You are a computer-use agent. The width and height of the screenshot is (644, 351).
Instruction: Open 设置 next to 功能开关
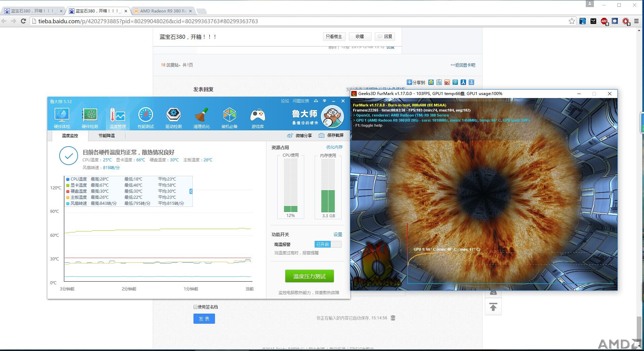338,234
